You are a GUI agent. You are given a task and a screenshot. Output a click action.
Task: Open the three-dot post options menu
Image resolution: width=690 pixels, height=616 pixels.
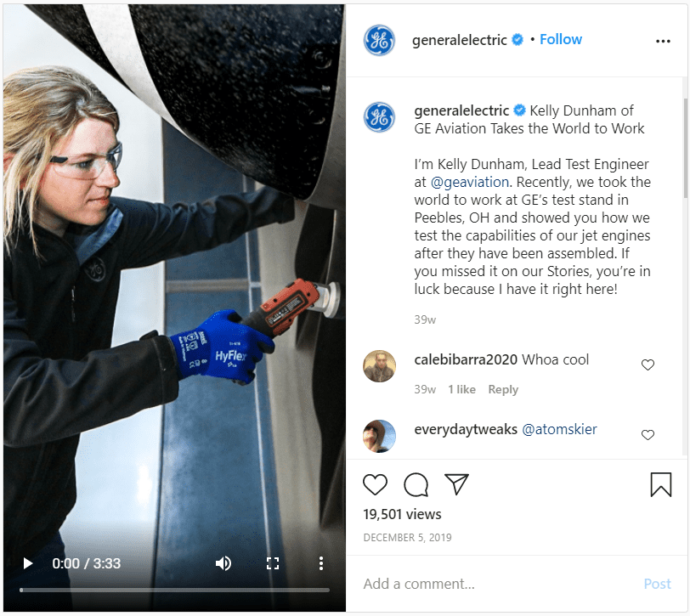[x=663, y=41]
